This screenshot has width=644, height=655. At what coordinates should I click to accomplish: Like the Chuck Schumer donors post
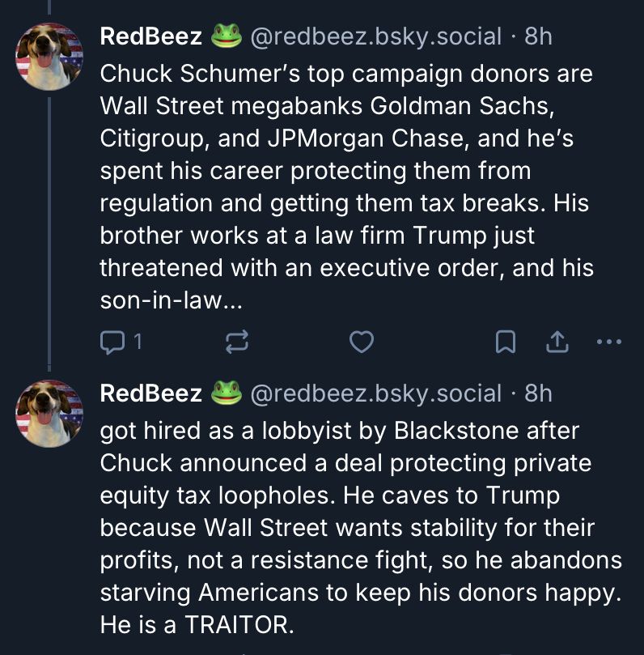pos(361,343)
